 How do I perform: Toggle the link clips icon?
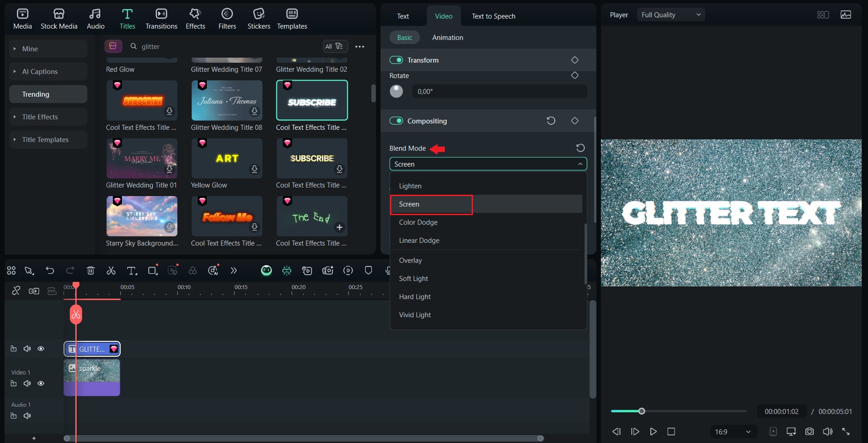click(x=16, y=290)
